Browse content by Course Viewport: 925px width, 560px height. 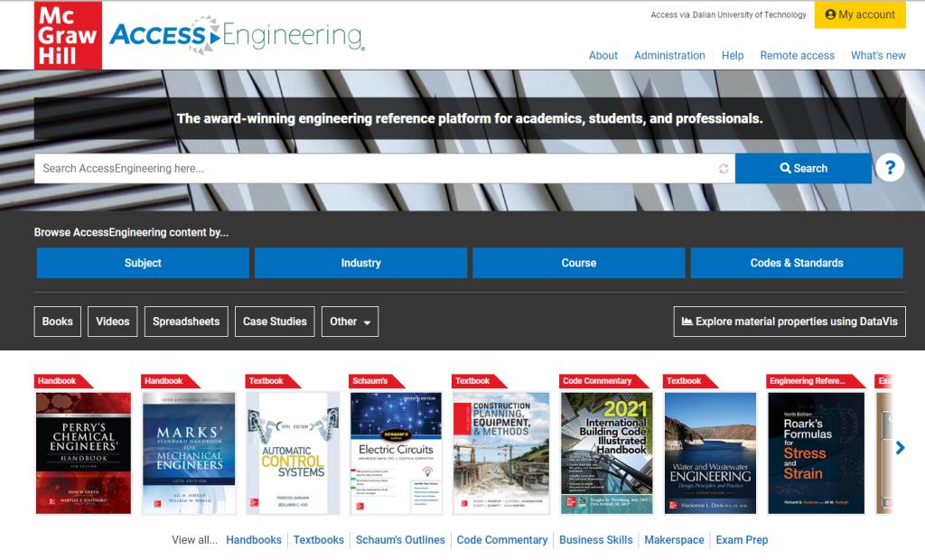pyautogui.click(x=579, y=263)
